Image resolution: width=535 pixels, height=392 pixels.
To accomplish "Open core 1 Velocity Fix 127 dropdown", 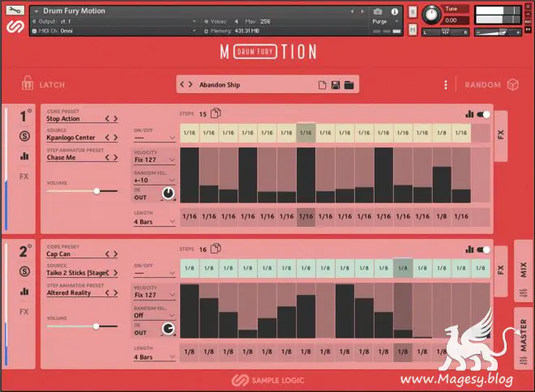I will coord(154,160).
